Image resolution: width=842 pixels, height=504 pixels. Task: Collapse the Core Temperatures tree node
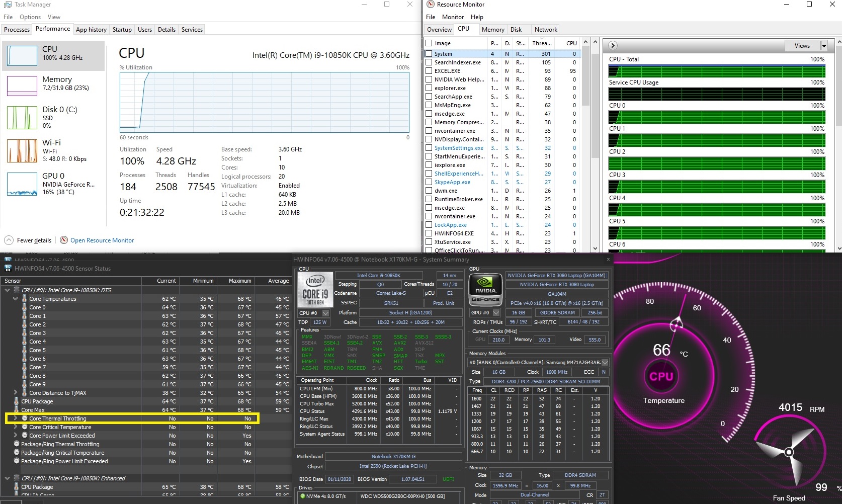[15, 299]
